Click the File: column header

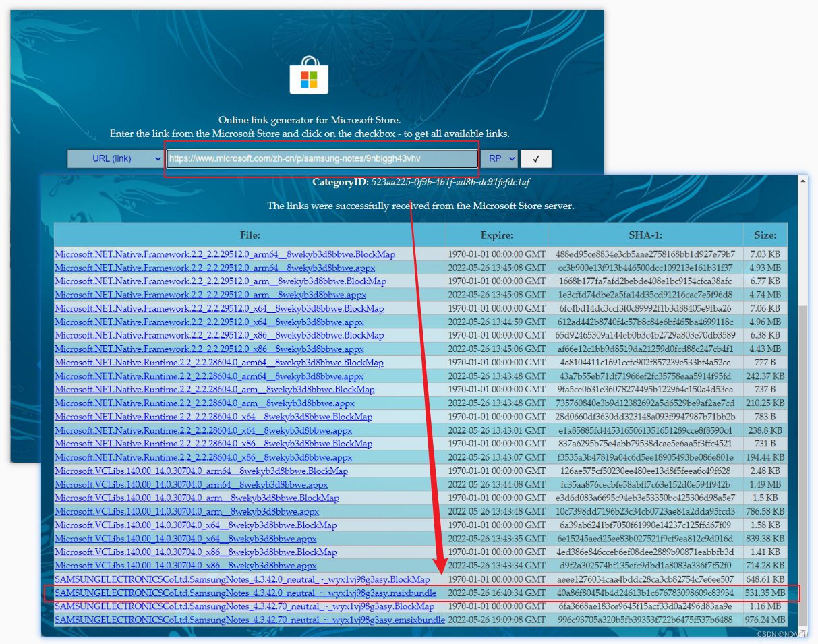(x=250, y=235)
